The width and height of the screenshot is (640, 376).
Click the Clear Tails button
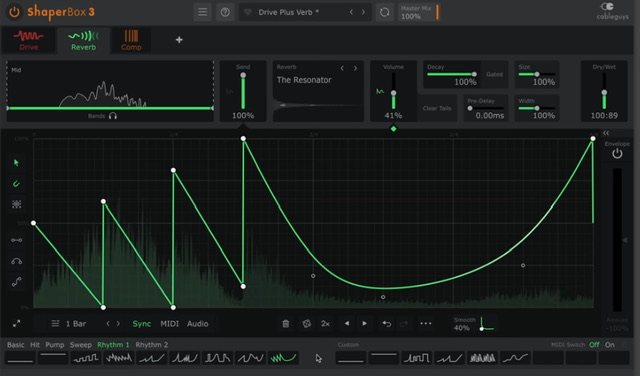point(437,108)
